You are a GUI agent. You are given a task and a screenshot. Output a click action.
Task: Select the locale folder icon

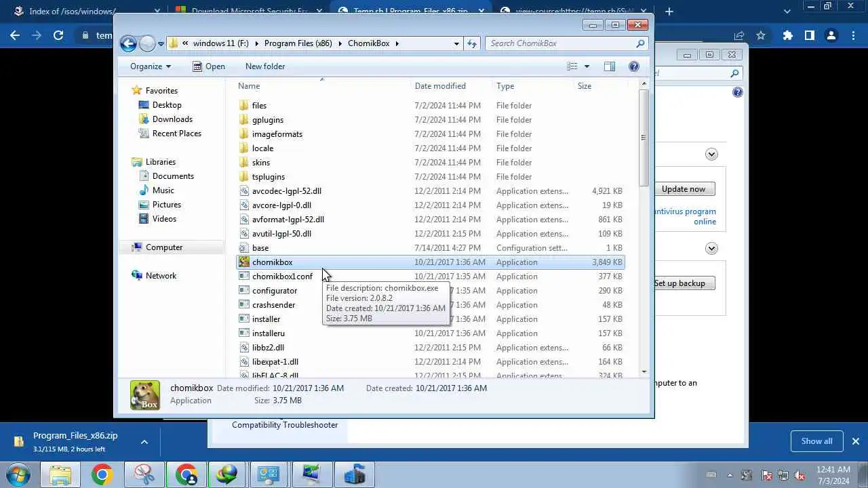coord(244,148)
